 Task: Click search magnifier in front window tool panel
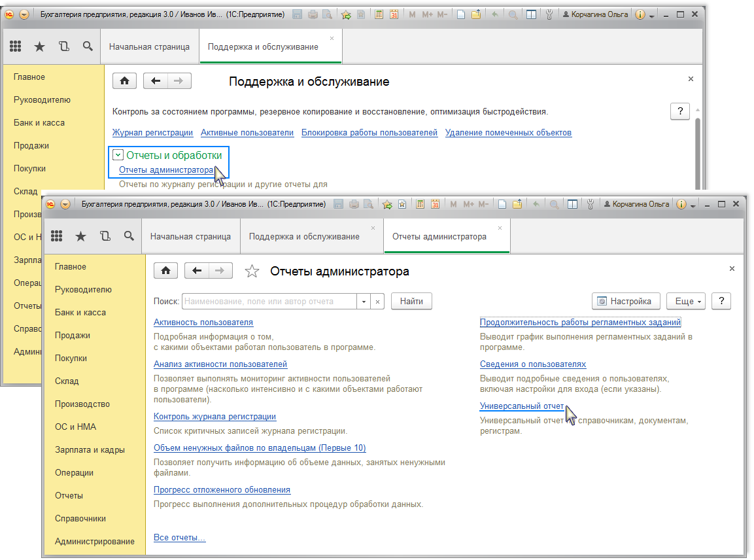coord(129,236)
